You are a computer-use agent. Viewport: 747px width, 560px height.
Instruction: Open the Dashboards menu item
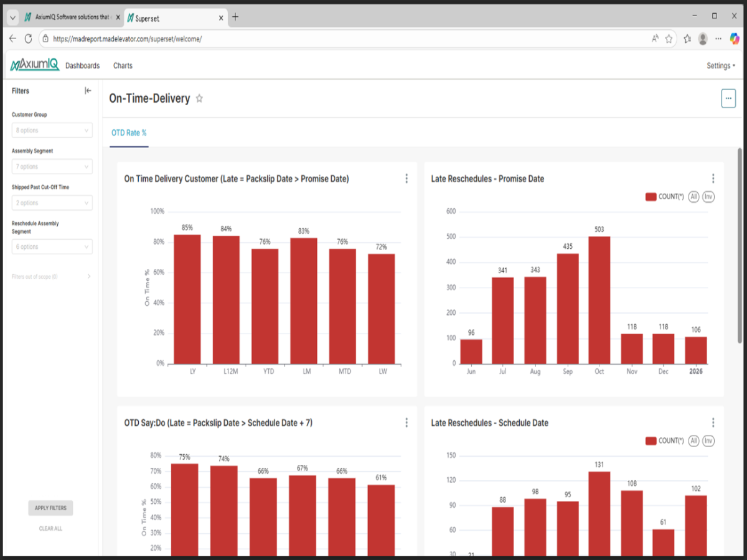pos(82,65)
